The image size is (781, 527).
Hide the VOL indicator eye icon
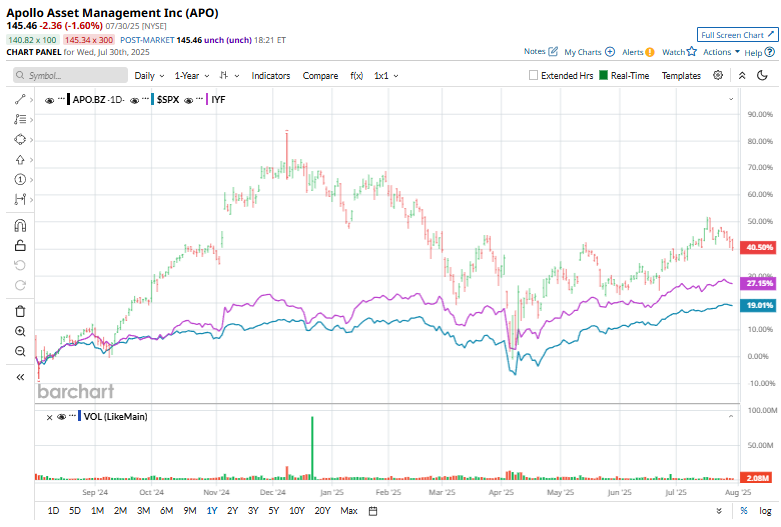point(62,417)
